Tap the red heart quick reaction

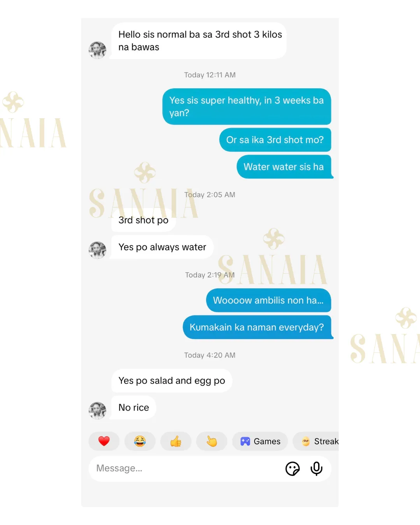click(104, 441)
